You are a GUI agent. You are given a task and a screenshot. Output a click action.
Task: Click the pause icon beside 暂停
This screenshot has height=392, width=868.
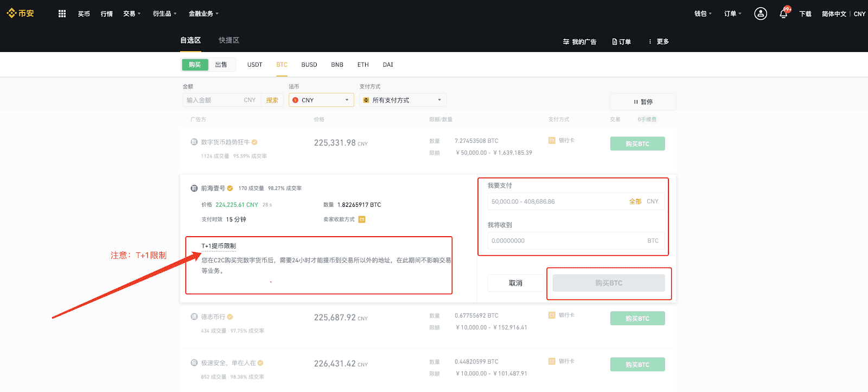click(x=636, y=102)
